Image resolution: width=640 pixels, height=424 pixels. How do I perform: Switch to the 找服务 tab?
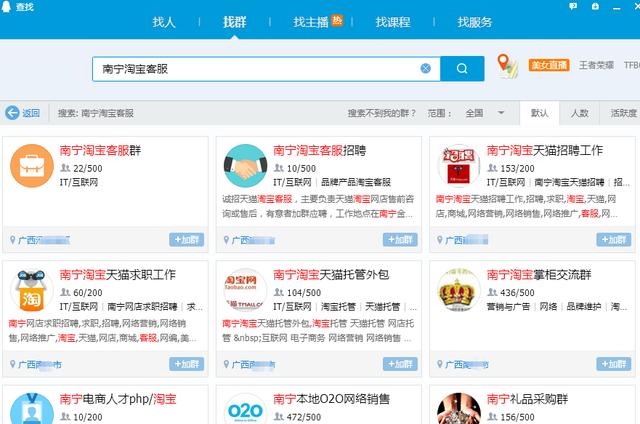click(474, 22)
